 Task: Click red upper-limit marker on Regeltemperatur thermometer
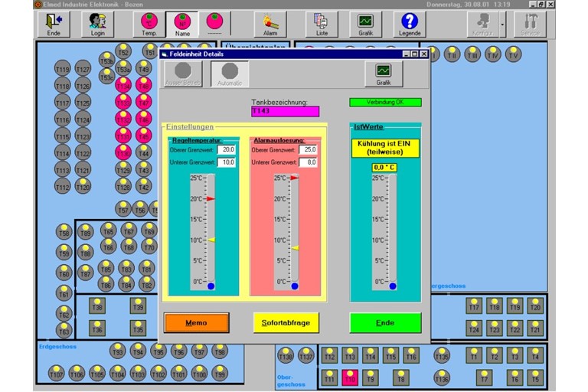(211, 198)
